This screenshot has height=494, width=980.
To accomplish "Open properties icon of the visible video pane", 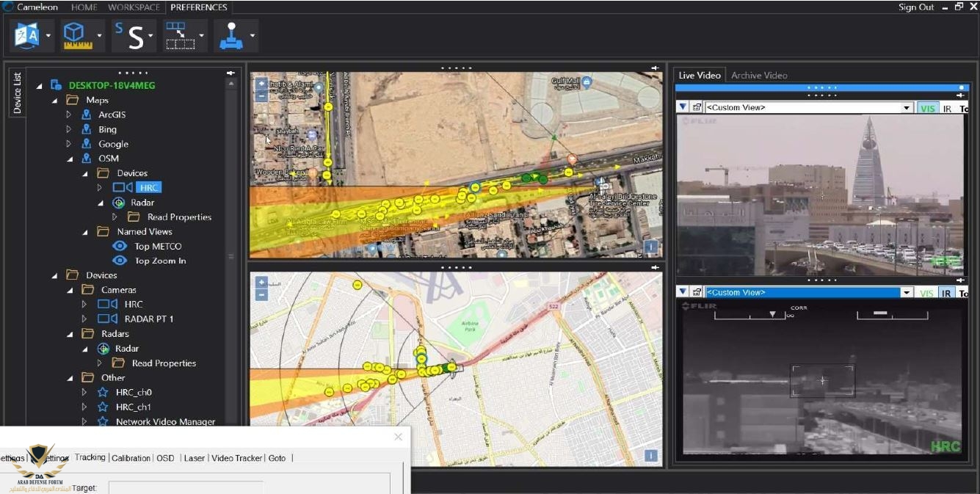I will pyautogui.click(x=697, y=107).
